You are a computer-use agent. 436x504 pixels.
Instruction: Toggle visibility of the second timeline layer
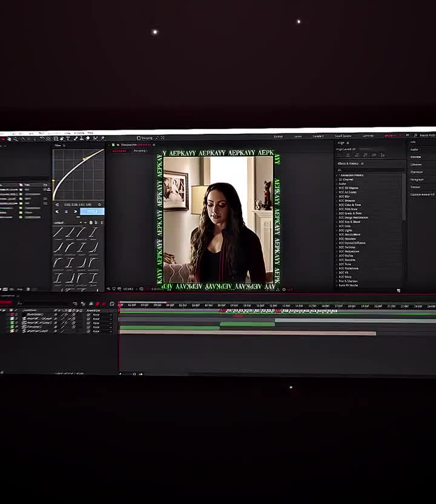11,319
